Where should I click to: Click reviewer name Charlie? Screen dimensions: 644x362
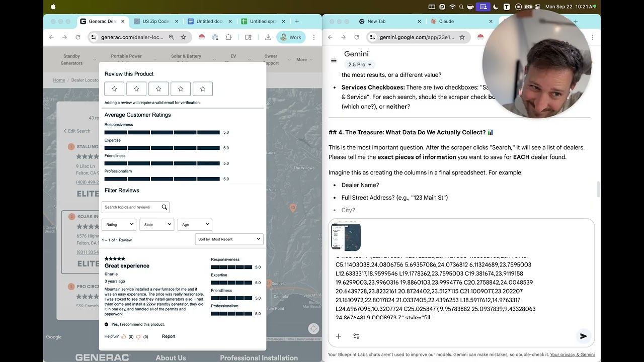click(x=111, y=274)
